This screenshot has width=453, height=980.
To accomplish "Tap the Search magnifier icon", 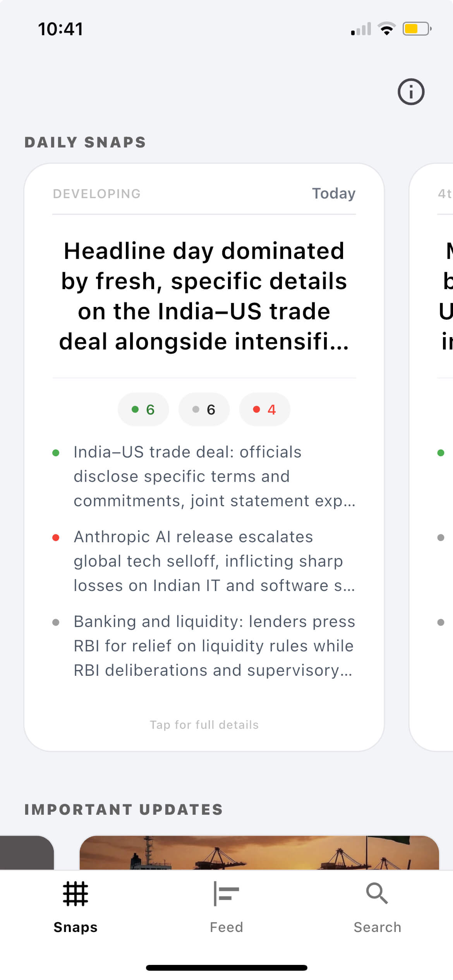I will [x=377, y=894].
